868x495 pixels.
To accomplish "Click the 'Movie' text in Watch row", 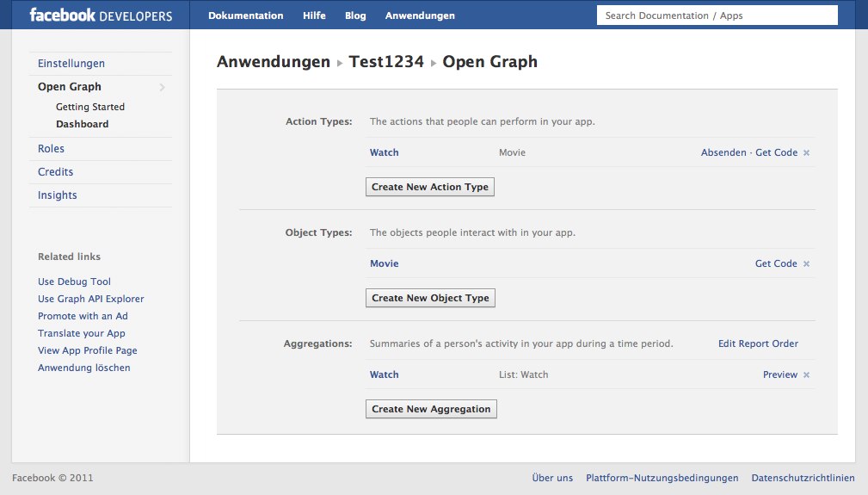I will (512, 152).
